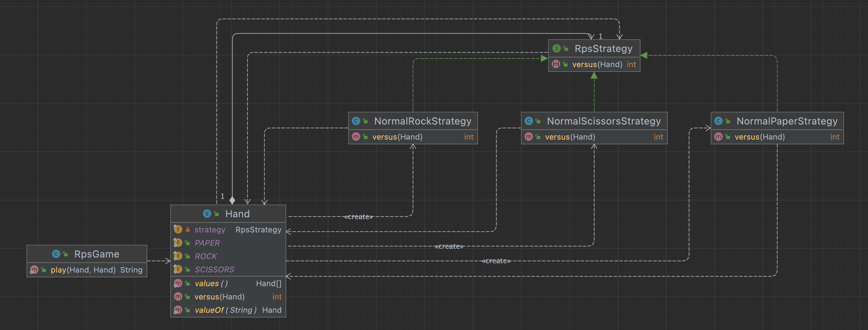Click the NormalPaperStrategy versus(Hand) row
The width and height of the screenshot is (868, 330).
tap(760, 137)
